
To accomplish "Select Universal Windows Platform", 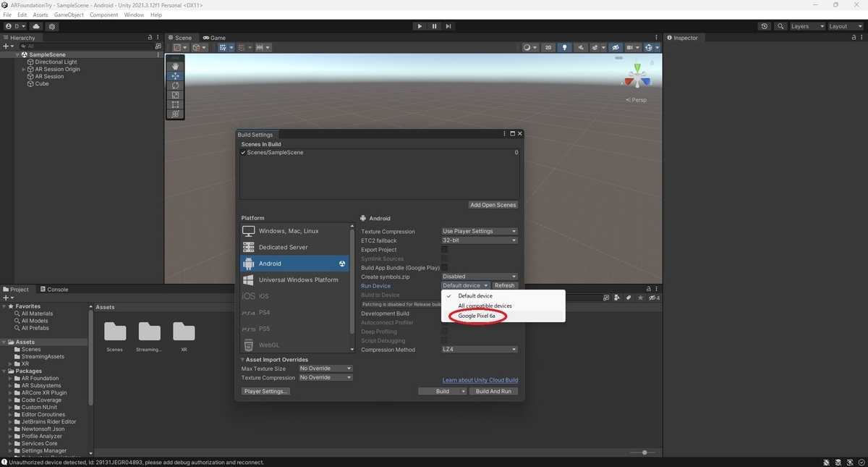I will tap(295, 279).
